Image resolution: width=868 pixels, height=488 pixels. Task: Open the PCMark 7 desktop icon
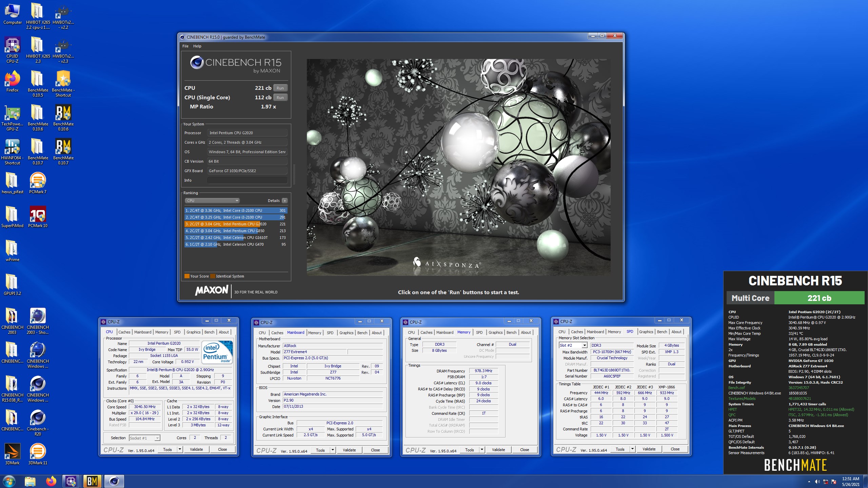38,183
